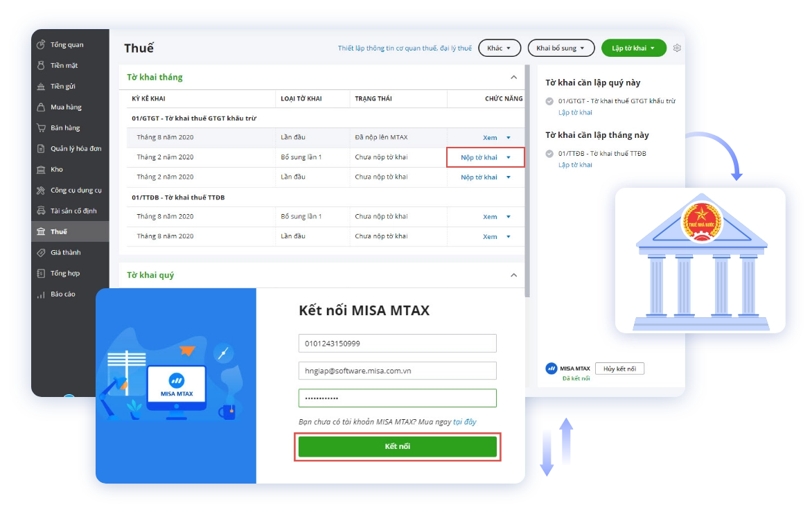Open settings gear icon next to Lập tờ khai
The height and width of the screenshot is (512, 812).
click(x=677, y=48)
